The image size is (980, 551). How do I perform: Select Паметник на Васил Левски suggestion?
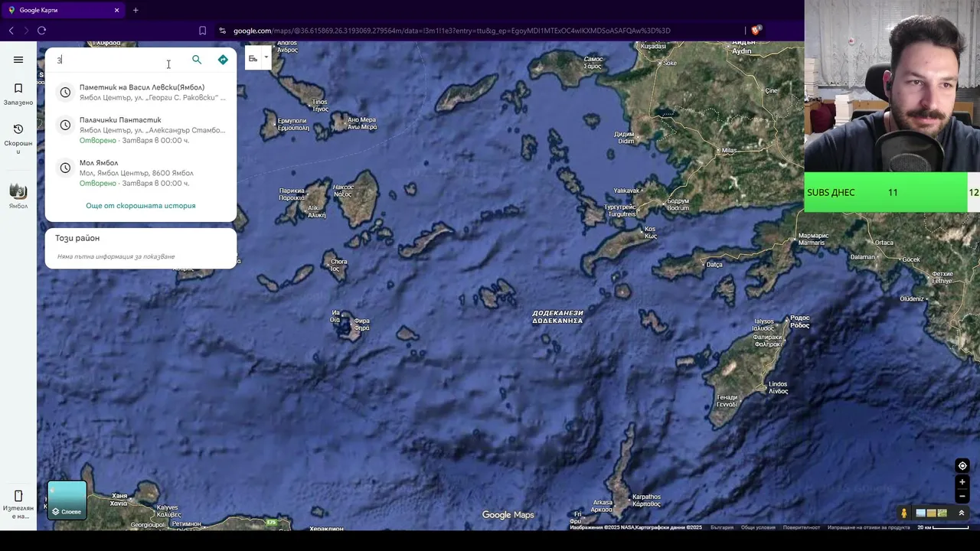[x=141, y=93]
